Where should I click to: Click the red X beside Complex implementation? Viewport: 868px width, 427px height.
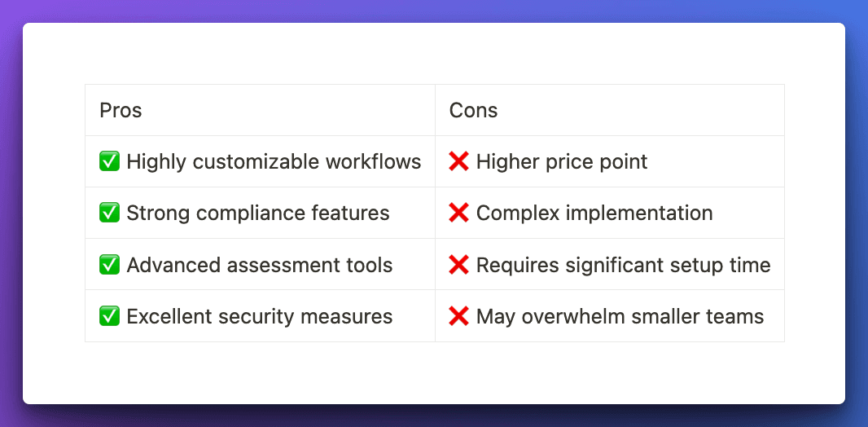point(458,213)
